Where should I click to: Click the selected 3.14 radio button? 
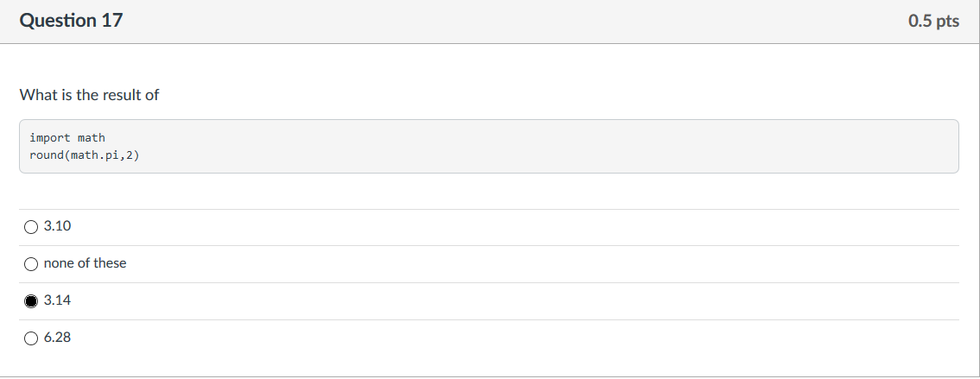(x=30, y=301)
